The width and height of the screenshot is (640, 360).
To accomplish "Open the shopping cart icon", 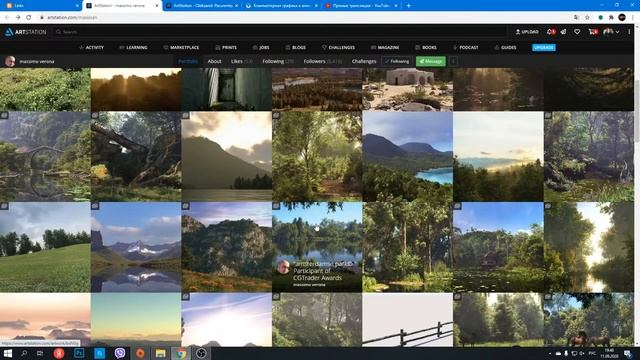I will [x=593, y=32].
